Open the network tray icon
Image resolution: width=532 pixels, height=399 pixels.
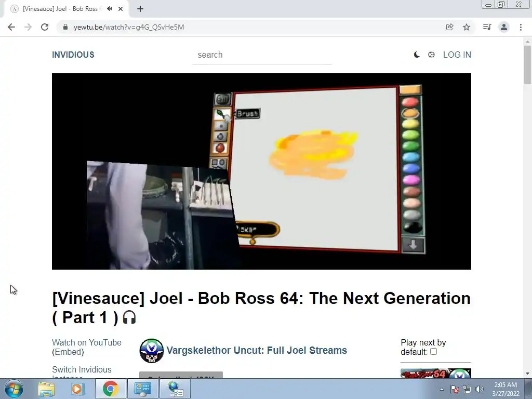(467, 389)
